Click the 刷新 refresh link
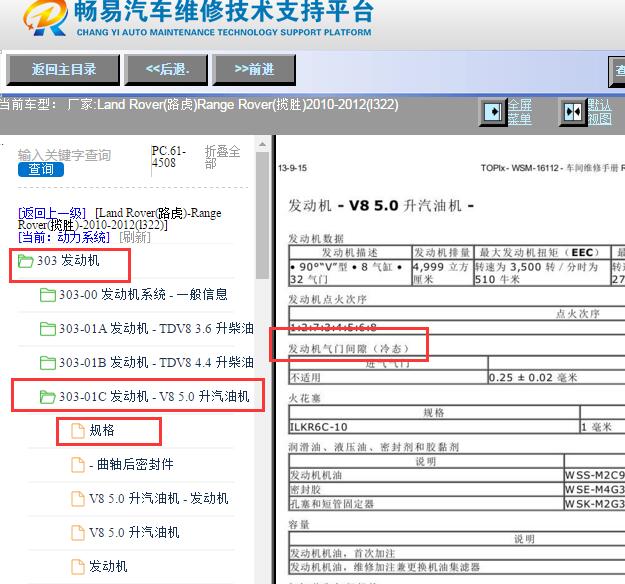Viewport: 625px width, 584px height. pyautogui.click(x=135, y=238)
